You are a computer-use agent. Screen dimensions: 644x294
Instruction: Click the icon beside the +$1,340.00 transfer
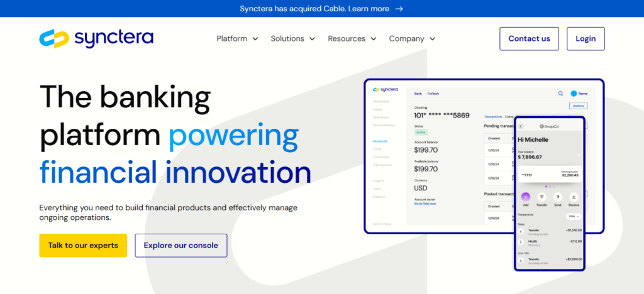click(x=521, y=232)
